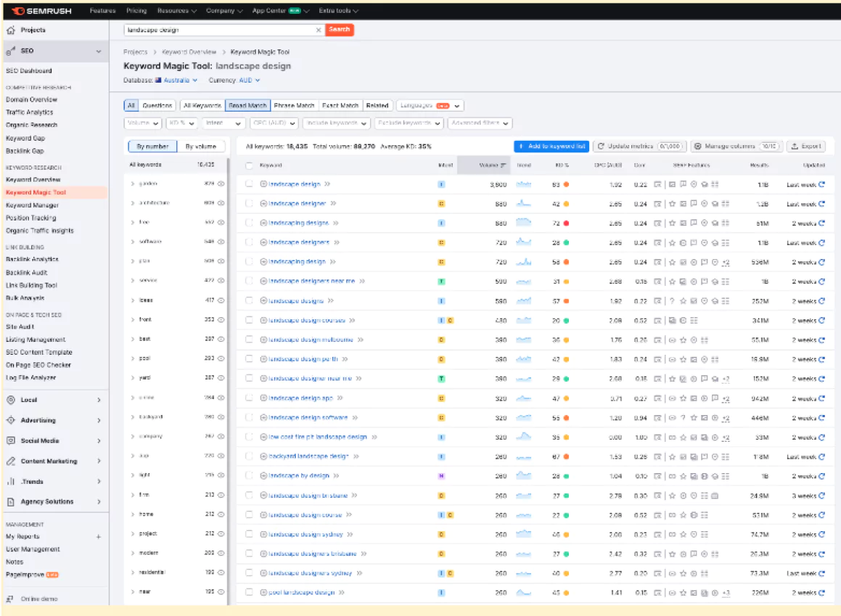This screenshot has height=616, width=841.
Task: Open Social Media via its sidebar icon
Action: tap(11, 440)
